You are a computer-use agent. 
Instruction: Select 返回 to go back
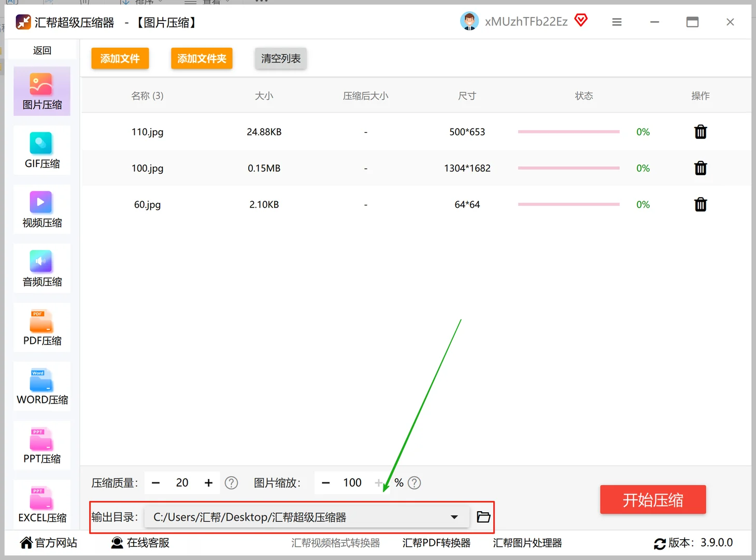point(41,50)
